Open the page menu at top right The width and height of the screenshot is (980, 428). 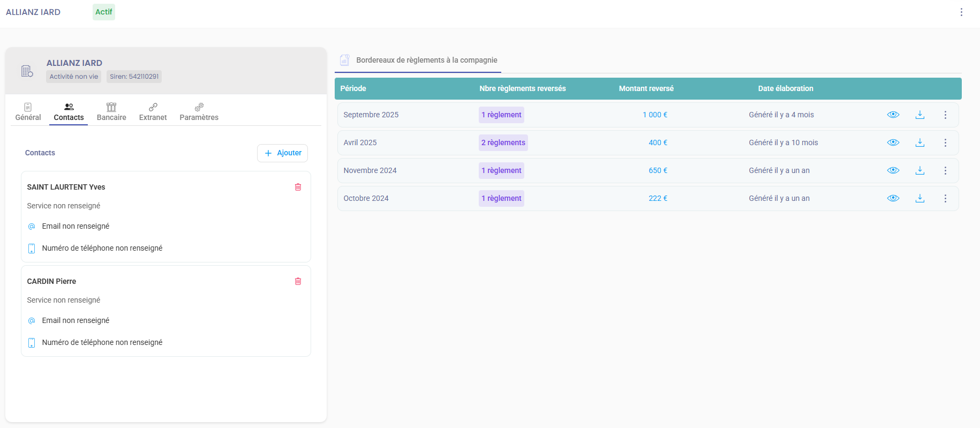coord(961,12)
